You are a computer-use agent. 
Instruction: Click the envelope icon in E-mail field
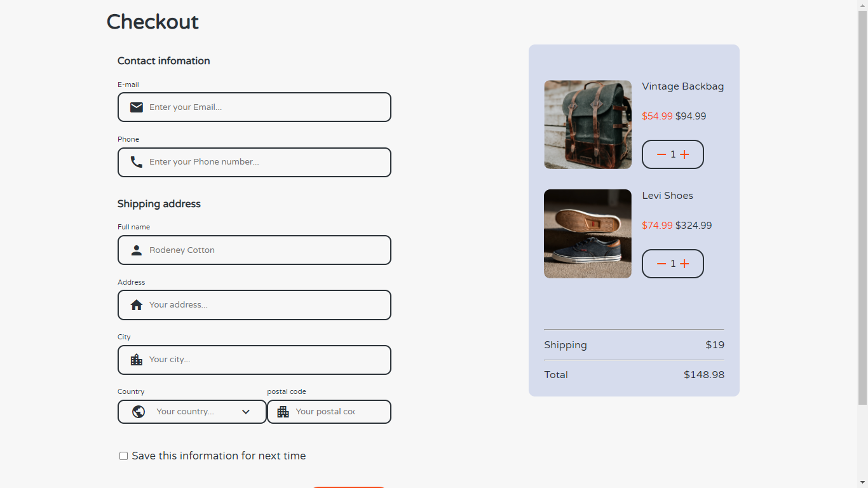coord(136,107)
